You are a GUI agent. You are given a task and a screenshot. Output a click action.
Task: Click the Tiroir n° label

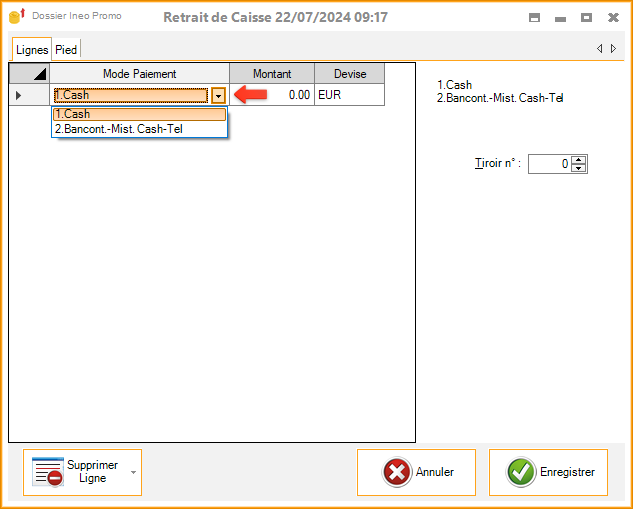(498, 163)
